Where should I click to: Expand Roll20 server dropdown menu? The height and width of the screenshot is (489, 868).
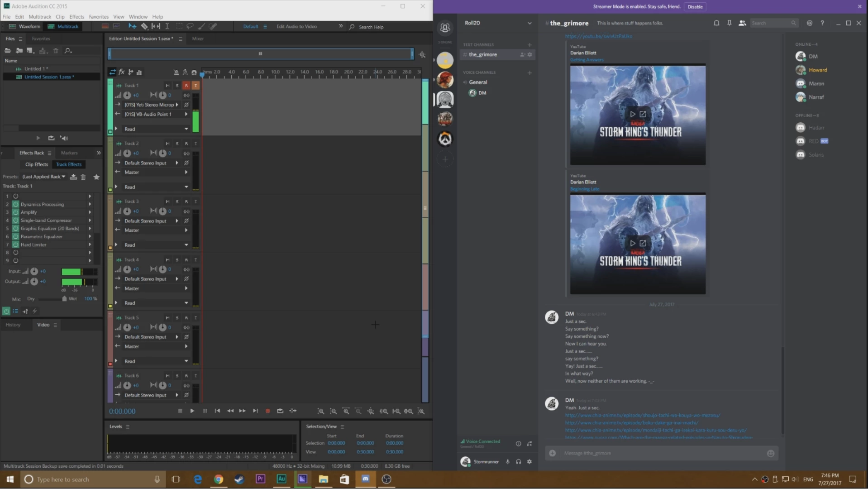[529, 23]
